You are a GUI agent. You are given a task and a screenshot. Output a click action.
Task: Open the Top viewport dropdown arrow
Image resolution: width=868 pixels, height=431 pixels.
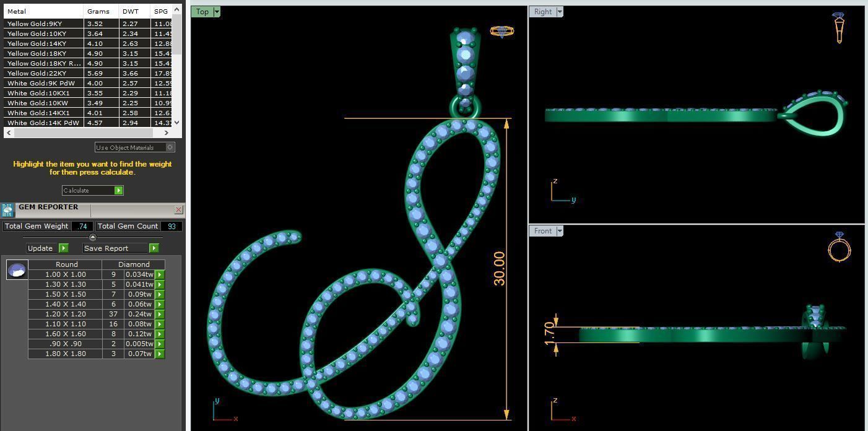[x=216, y=12]
